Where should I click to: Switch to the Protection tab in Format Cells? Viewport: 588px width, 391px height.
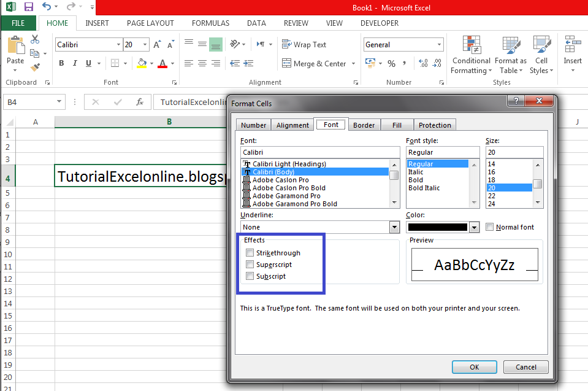(435, 125)
